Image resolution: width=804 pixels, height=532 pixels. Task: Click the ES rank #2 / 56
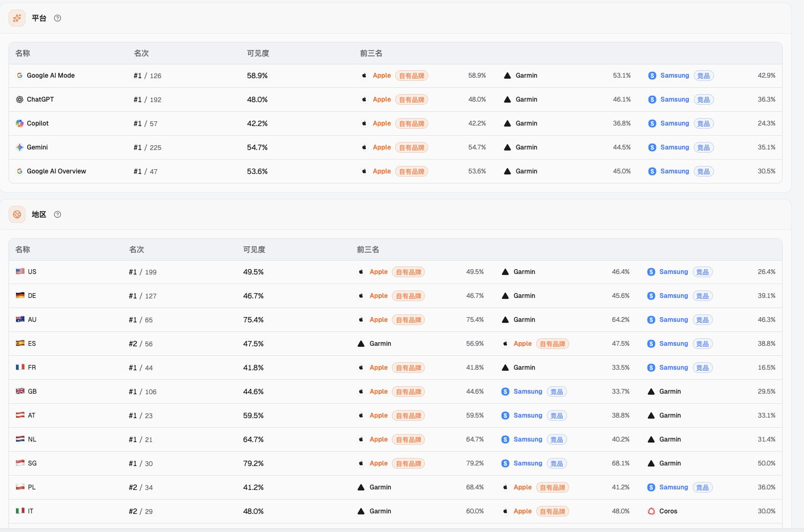pos(141,344)
